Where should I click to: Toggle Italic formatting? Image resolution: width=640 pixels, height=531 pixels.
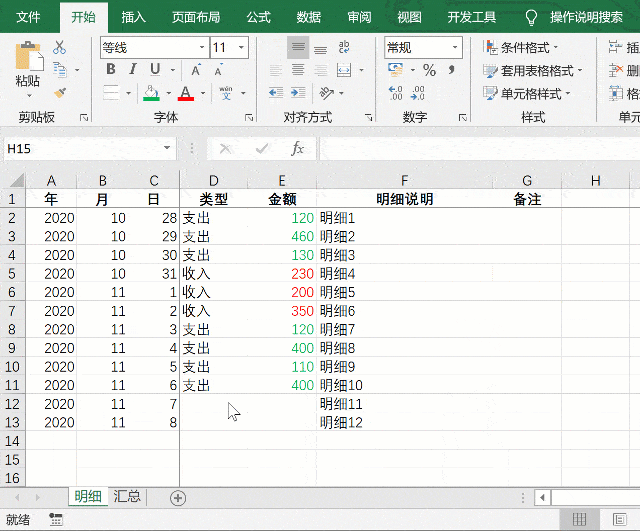pos(133,69)
